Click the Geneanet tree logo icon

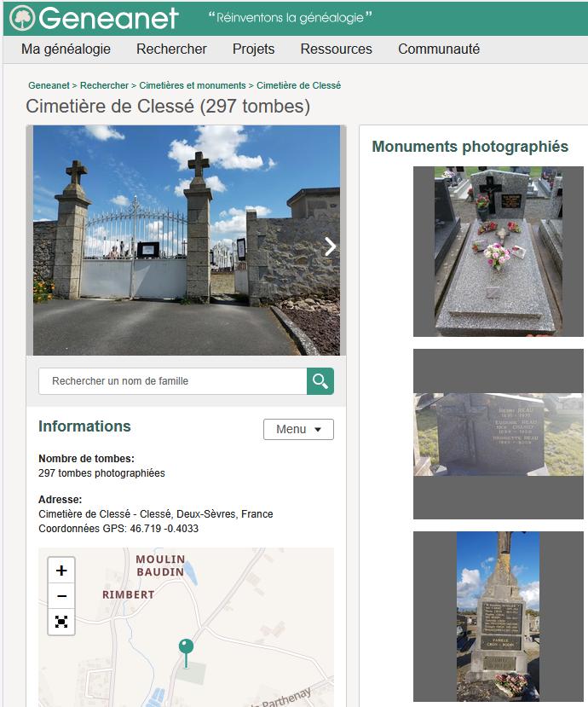click(22, 18)
